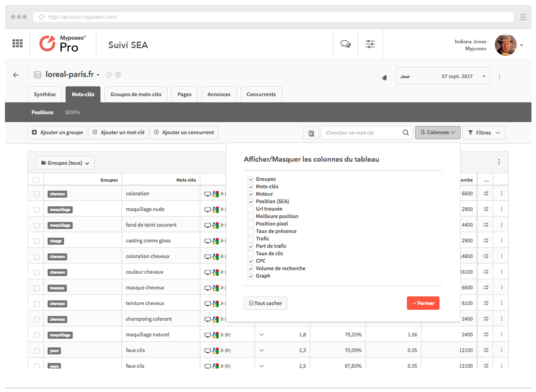Open the apps grid menu icon

pyautogui.click(x=17, y=43)
